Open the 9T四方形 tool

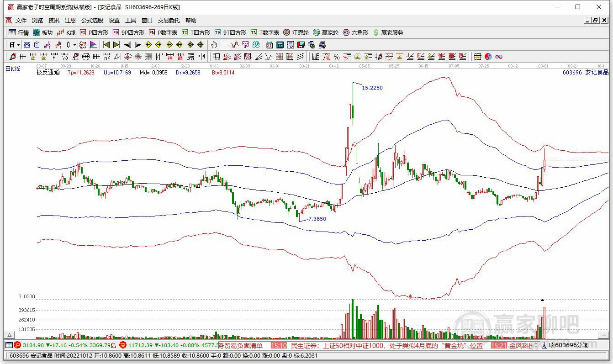230,32
